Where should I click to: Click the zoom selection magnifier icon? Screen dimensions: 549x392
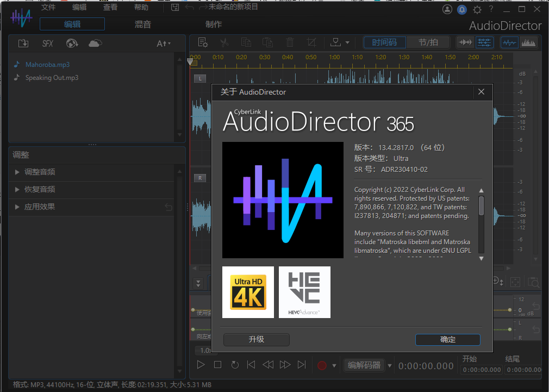tap(533, 282)
